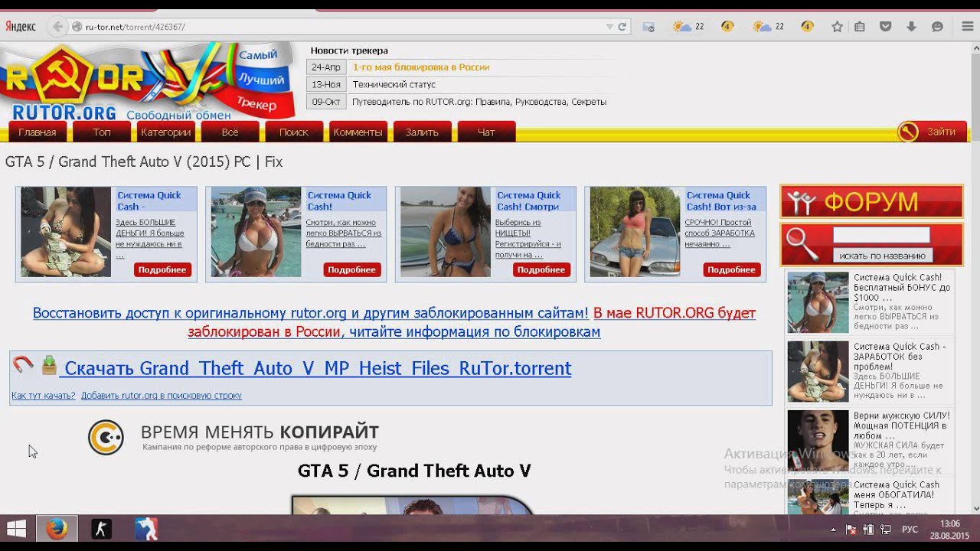
Task: Open the downloads arrow toolbar icon
Action: click(x=911, y=27)
